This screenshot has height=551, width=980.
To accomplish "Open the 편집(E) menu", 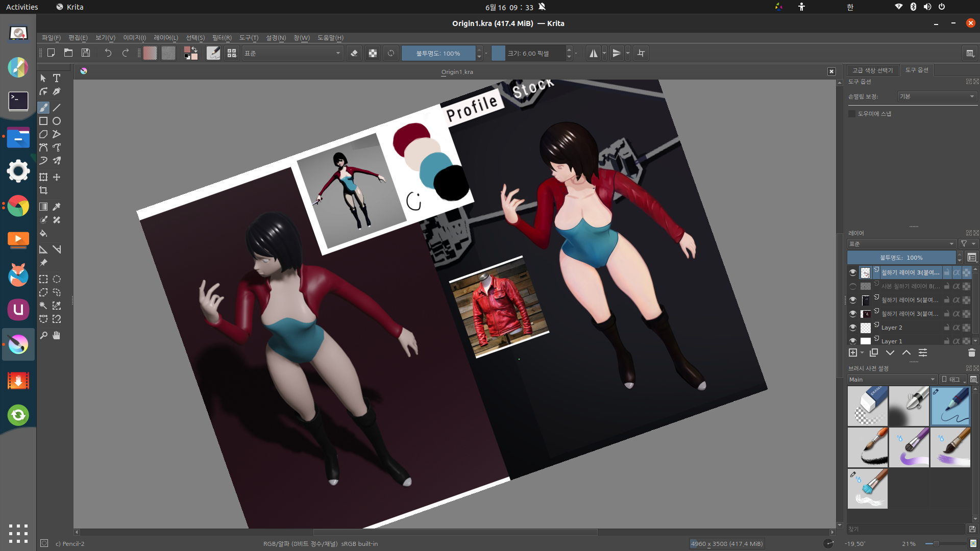I will tap(78, 38).
